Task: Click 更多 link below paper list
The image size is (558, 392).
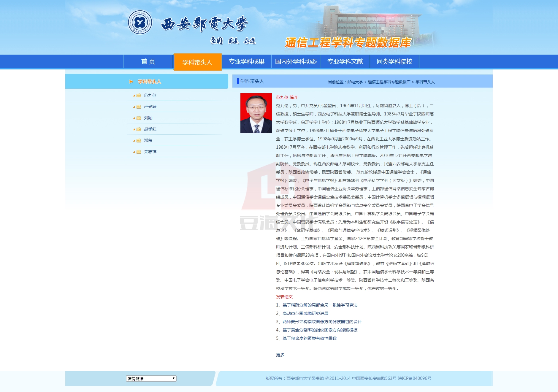Action: (280, 355)
